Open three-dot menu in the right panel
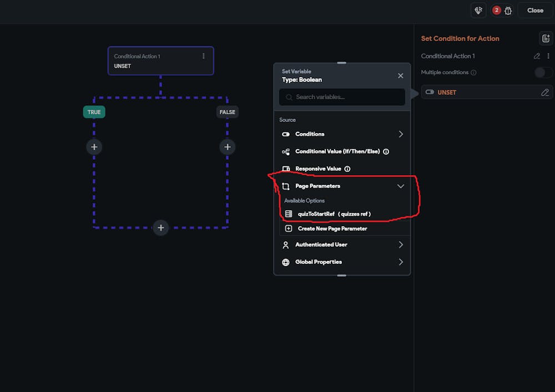 [548, 56]
